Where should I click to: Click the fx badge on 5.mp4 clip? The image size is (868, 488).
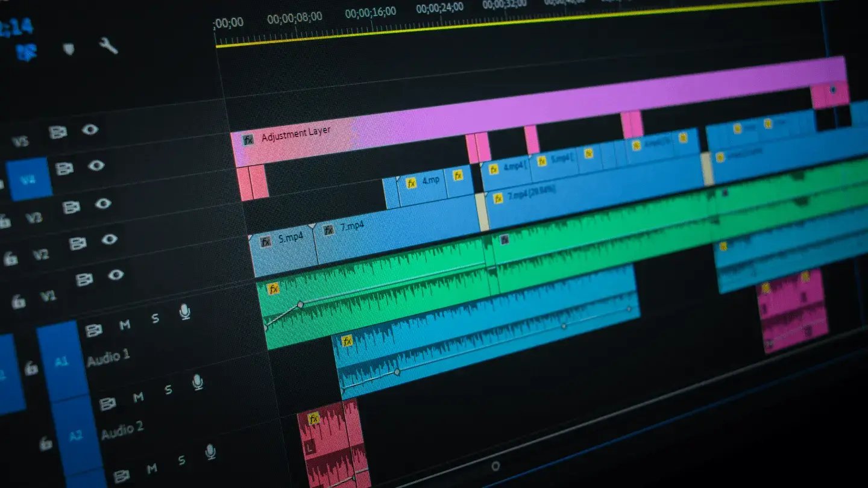click(x=265, y=242)
